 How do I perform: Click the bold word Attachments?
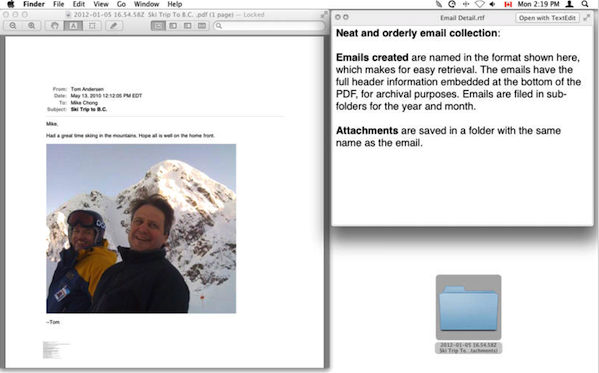pyautogui.click(x=367, y=130)
